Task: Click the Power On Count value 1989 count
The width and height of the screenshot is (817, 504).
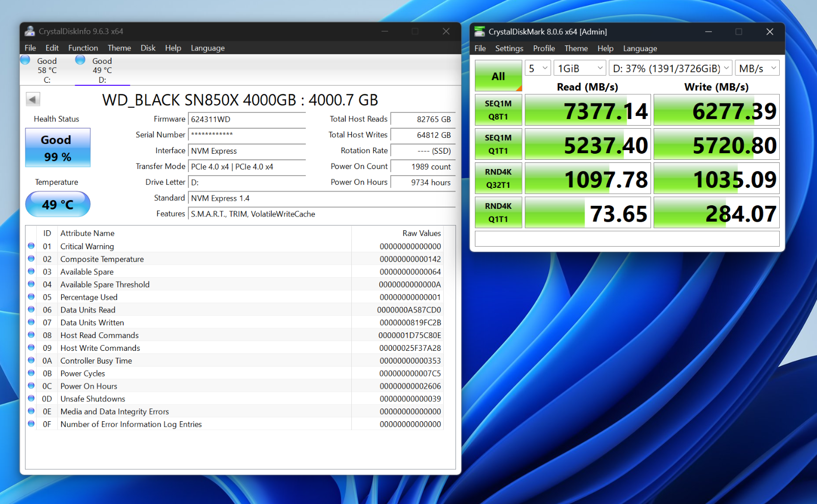Action: [423, 166]
